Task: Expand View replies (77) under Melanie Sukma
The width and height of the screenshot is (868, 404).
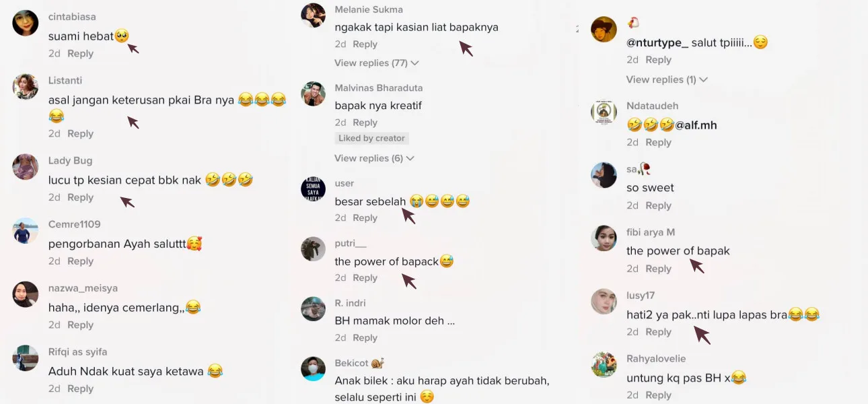Action: click(x=377, y=63)
